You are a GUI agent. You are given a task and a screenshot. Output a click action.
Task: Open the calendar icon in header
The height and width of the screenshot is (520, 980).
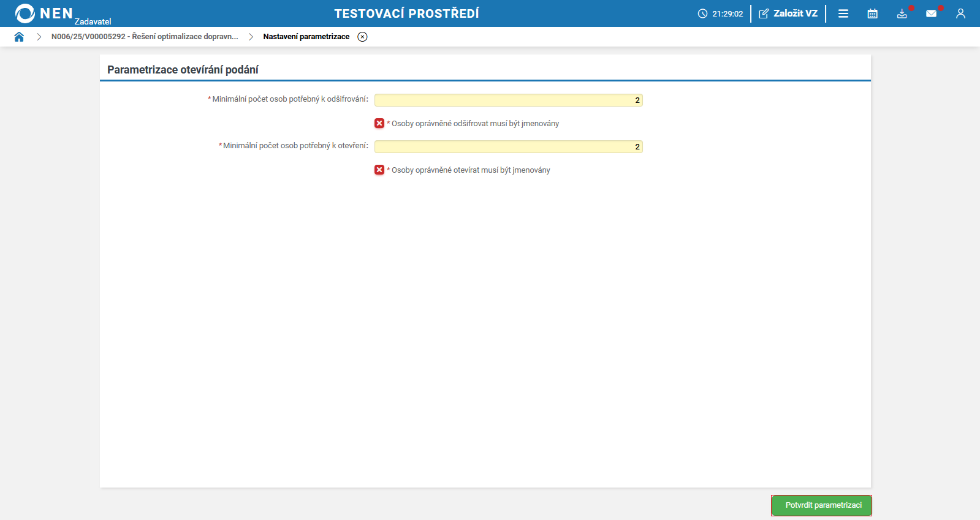point(873,13)
